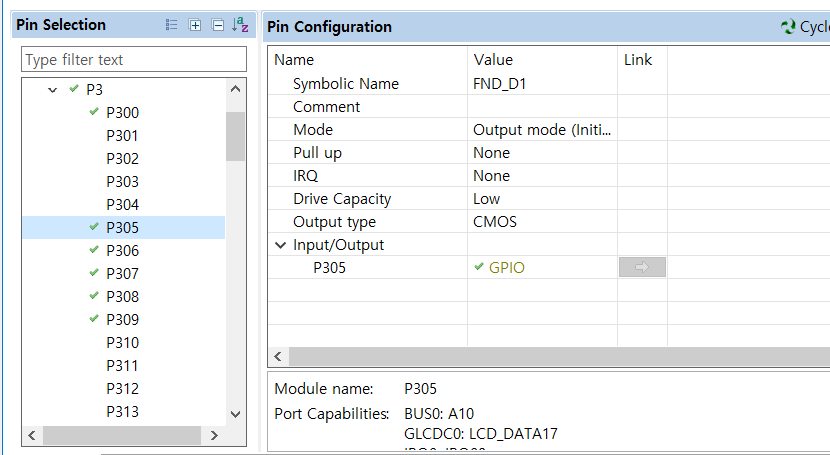830x455 pixels.
Task: Open the Output type value CMOS
Action: coord(542,222)
